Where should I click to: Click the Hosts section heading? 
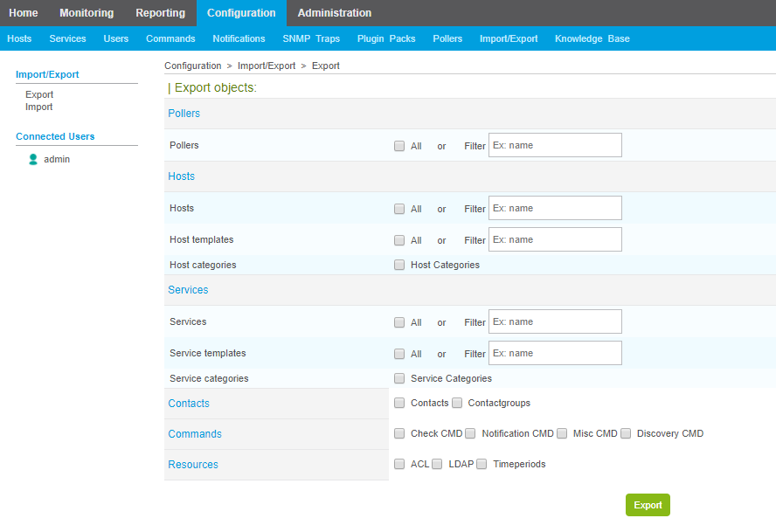[181, 176]
